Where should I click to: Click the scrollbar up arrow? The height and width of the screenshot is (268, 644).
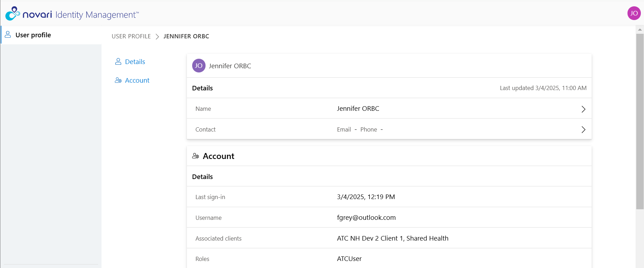tap(640, 30)
